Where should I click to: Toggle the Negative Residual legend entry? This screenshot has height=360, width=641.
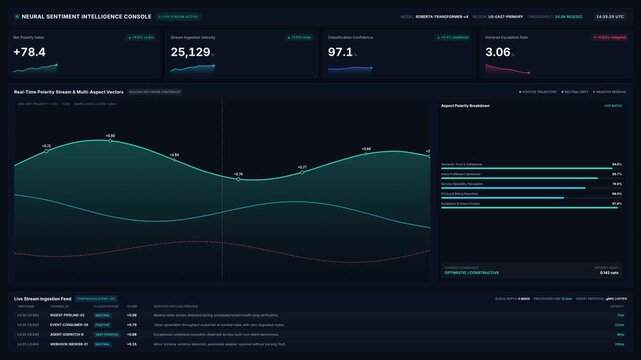click(x=610, y=92)
